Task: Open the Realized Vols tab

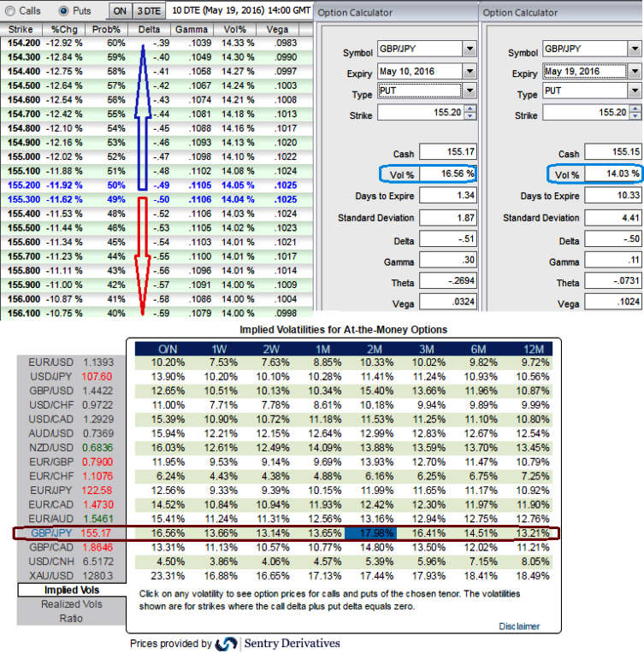Action: tap(72, 604)
